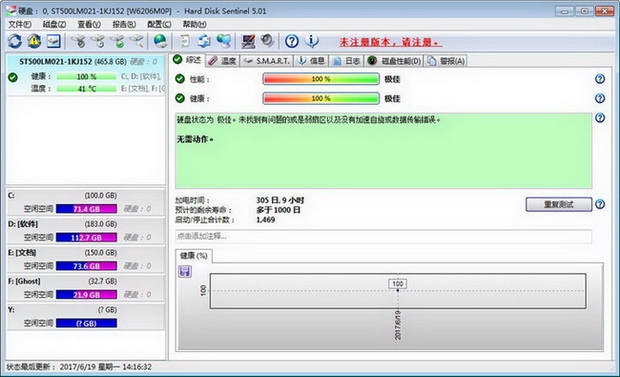Open the 配置 menu

[159, 25]
